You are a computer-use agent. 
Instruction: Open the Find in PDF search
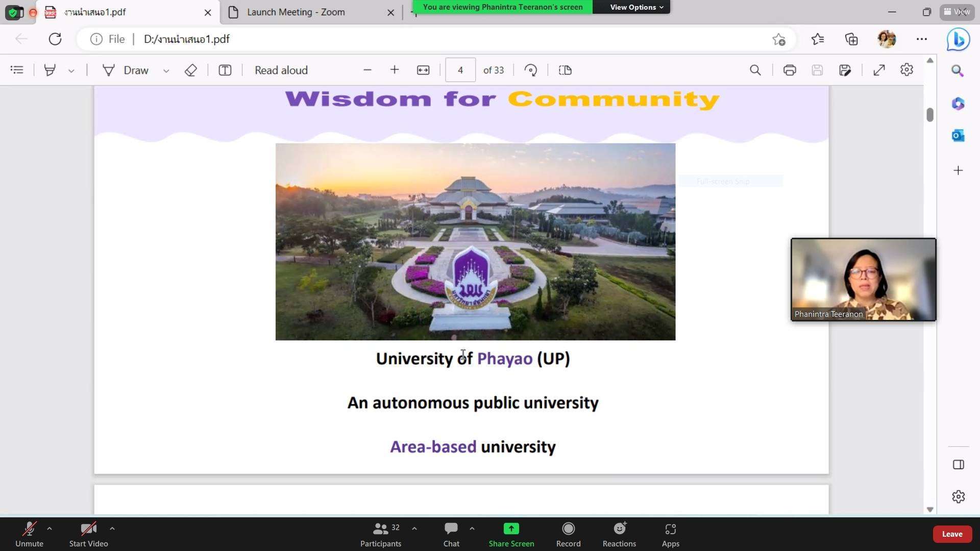pyautogui.click(x=755, y=70)
